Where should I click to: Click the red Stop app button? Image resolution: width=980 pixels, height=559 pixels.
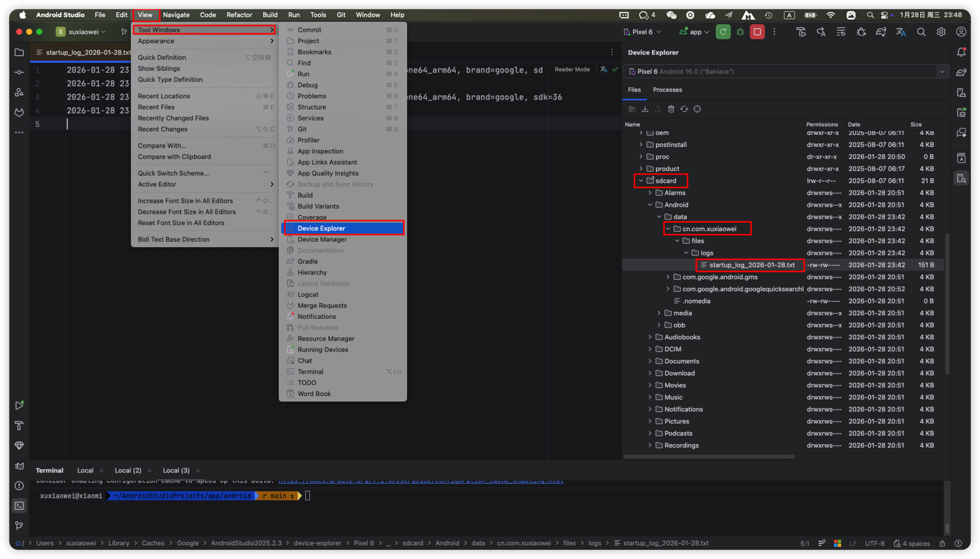[757, 32]
